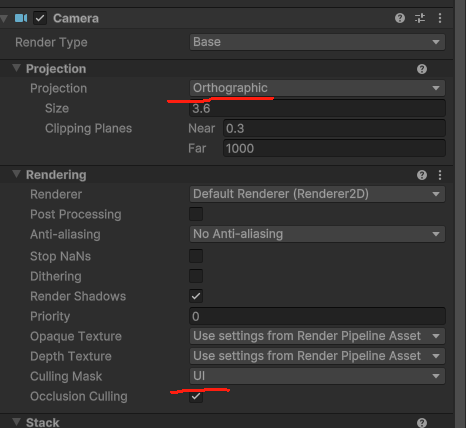Open the Stack section help icon

point(422,423)
